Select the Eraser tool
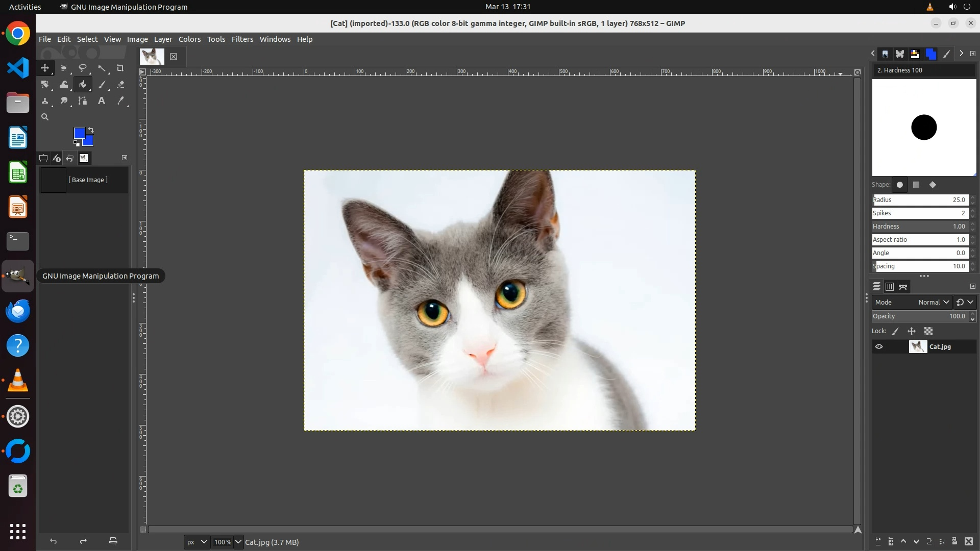This screenshot has height=551, width=980. tap(120, 85)
